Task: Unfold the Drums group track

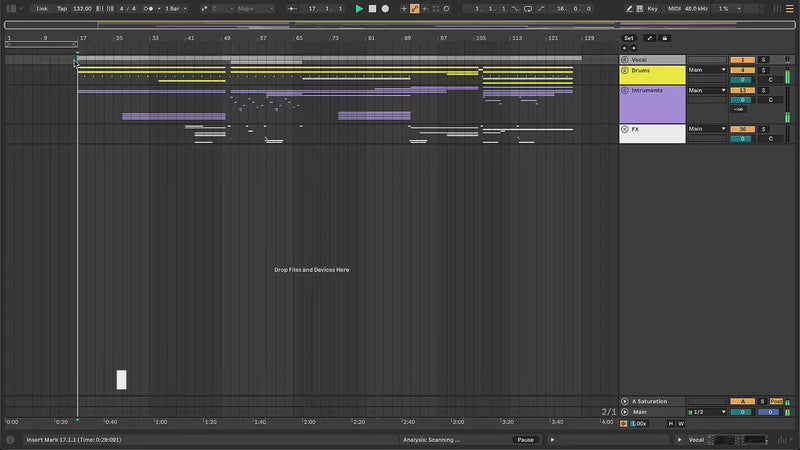Action: tap(625, 70)
